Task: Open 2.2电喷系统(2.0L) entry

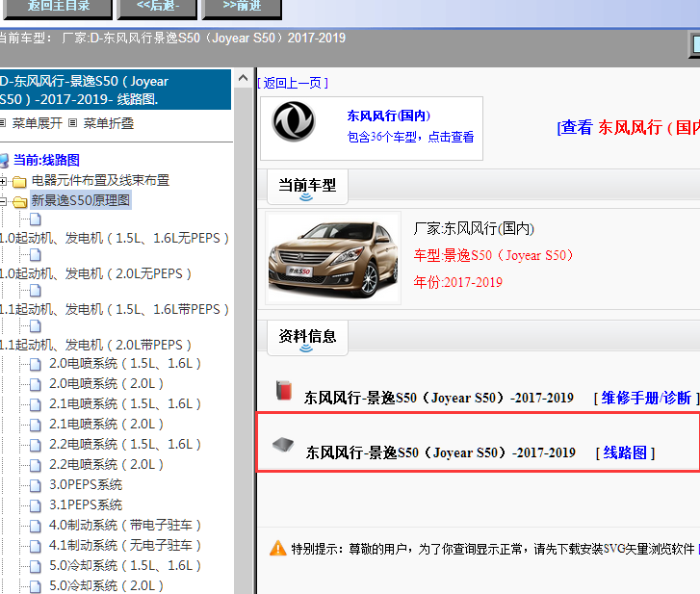Action: (106, 465)
